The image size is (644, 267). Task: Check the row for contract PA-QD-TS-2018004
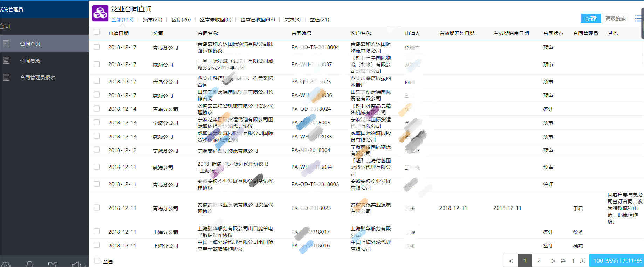pos(97,47)
